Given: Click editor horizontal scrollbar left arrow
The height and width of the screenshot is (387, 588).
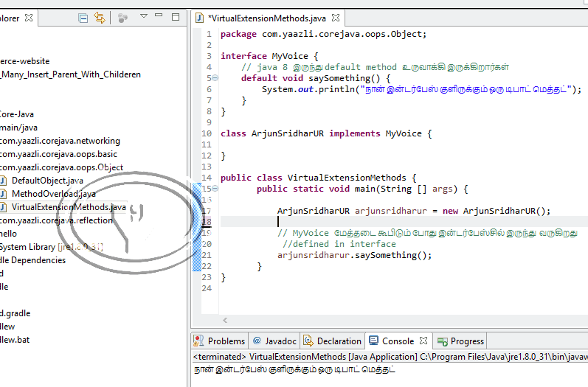Looking at the screenshot, I should [225, 321].
